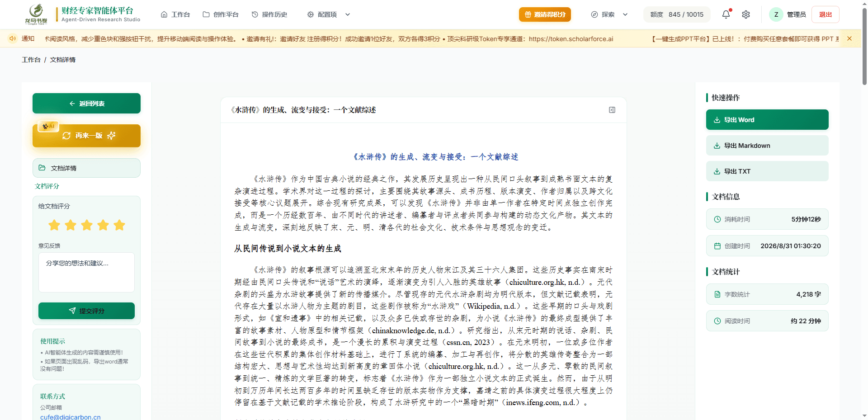Click 导出 TXT button

pyautogui.click(x=767, y=171)
